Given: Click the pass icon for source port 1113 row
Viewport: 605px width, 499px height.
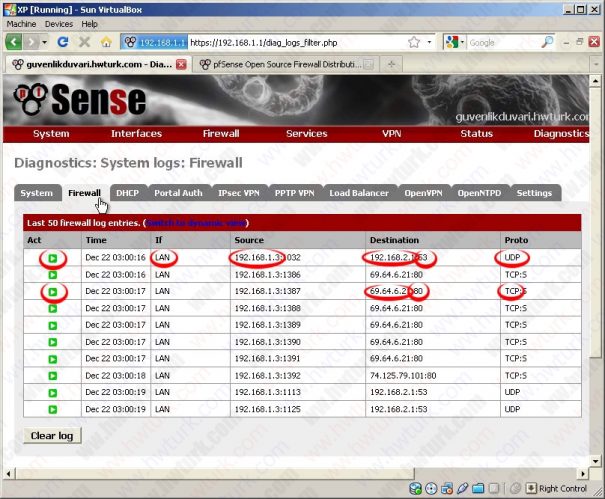Looking at the screenshot, I should pyautogui.click(x=53, y=393).
